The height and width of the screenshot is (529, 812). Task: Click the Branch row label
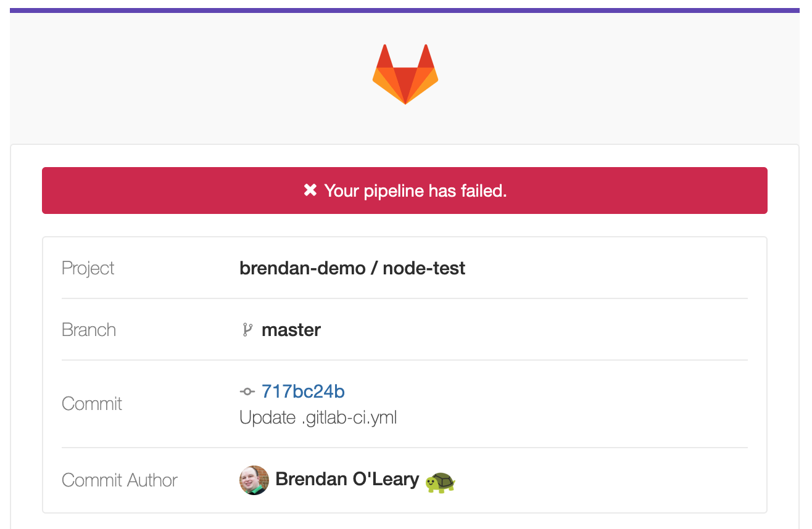pos(89,330)
